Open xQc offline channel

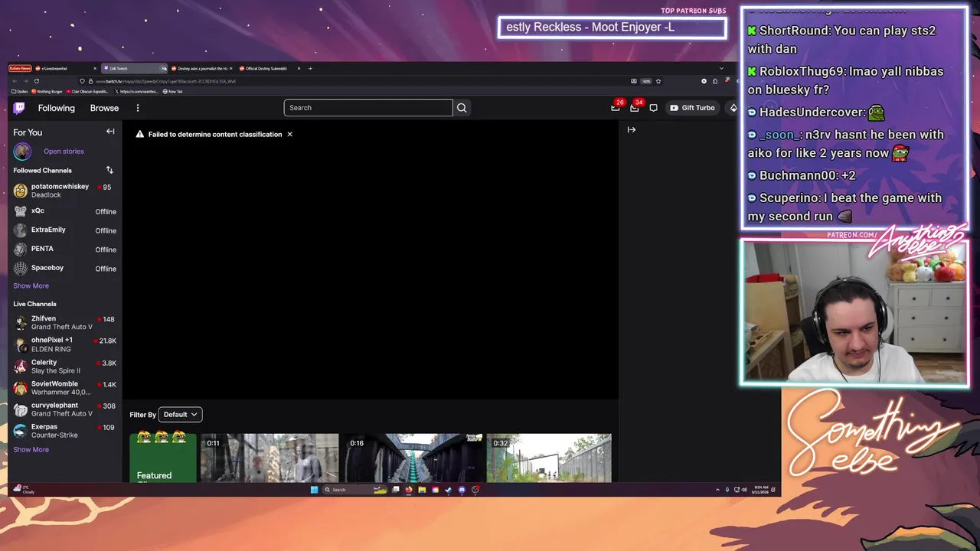click(65, 210)
